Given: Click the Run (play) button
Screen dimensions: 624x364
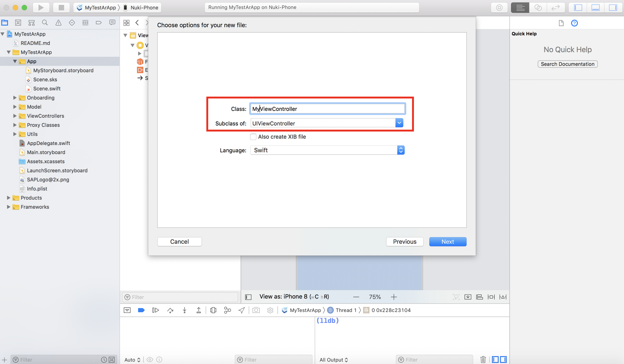Looking at the screenshot, I should [x=41, y=7].
